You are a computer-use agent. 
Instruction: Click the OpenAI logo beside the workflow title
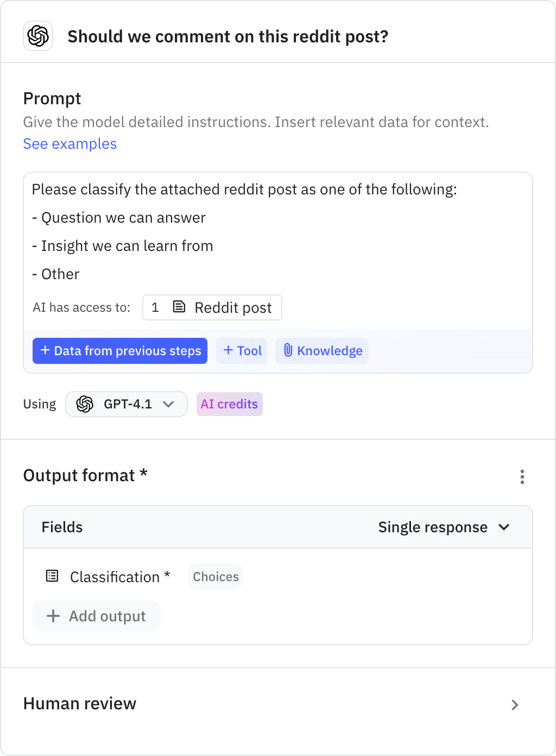[37, 36]
